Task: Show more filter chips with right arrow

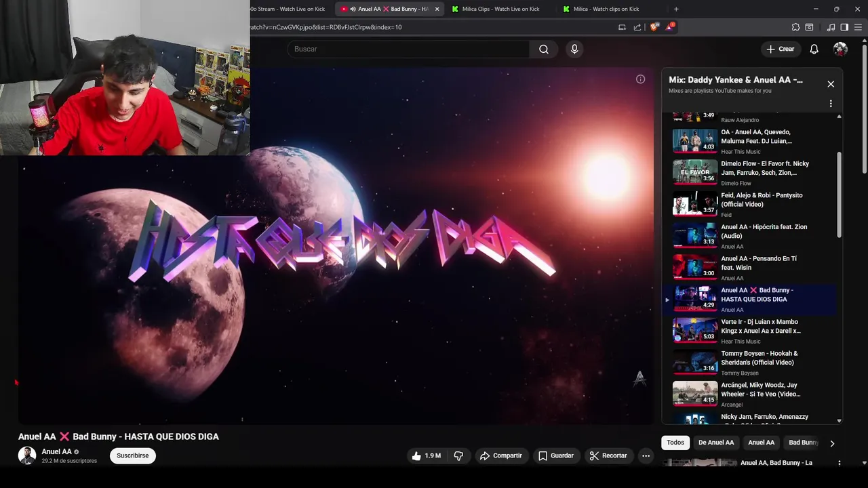Action: [832, 443]
